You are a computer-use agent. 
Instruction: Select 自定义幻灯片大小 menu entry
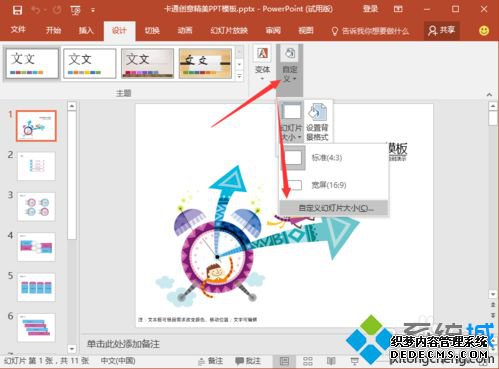click(x=334, y=208)
